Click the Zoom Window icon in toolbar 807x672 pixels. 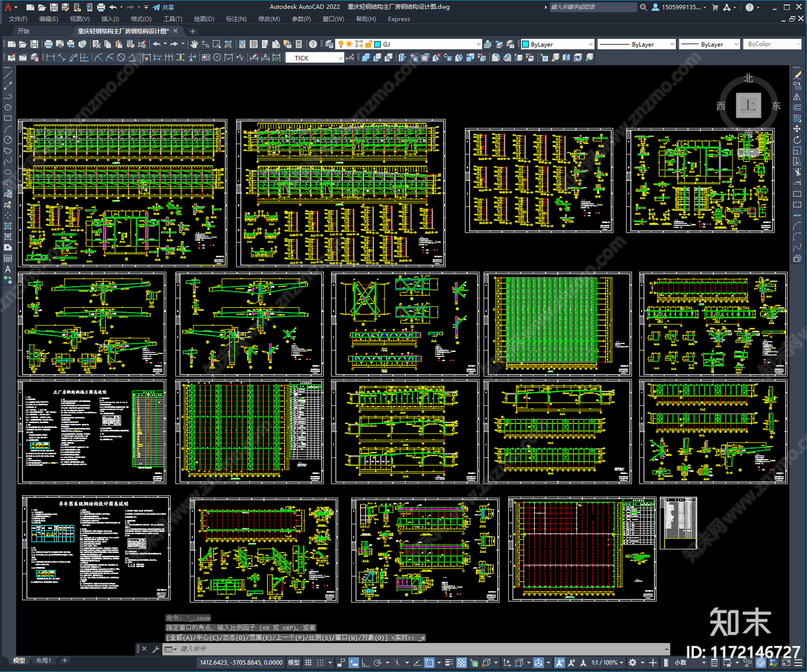pyautogui.click(x=216, y=44)
